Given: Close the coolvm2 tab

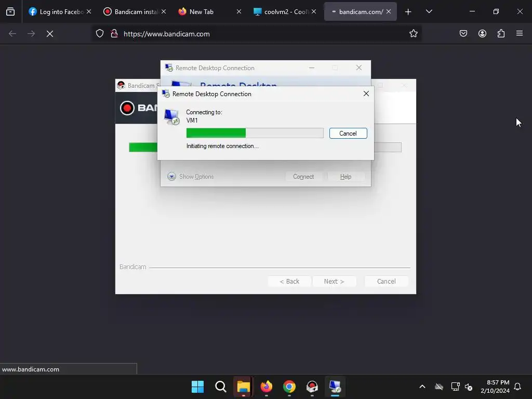Looking at the screenshot, I should tap(314, 11).
